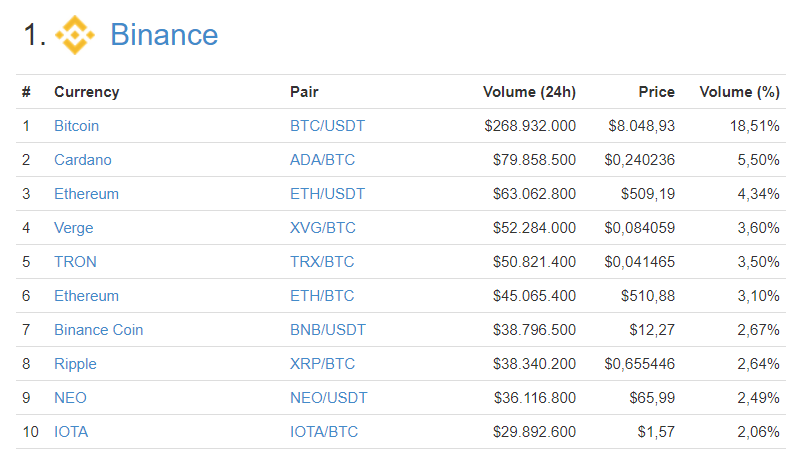Viewport: 801px width, 457px height.
Task: Click the Volume (24h) column header
Action: [529, 92]
